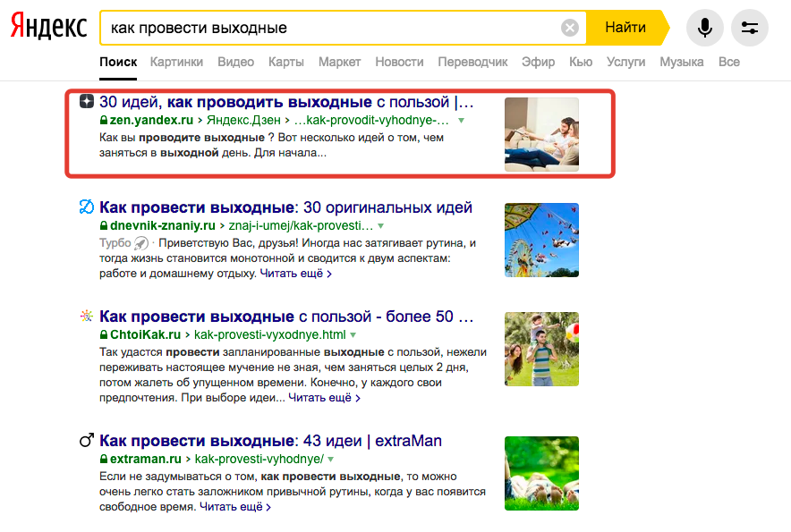791x532 pixels.
Task: Click the lock icon before dnevnik-znaniy.ru
Action: (104, 225)
